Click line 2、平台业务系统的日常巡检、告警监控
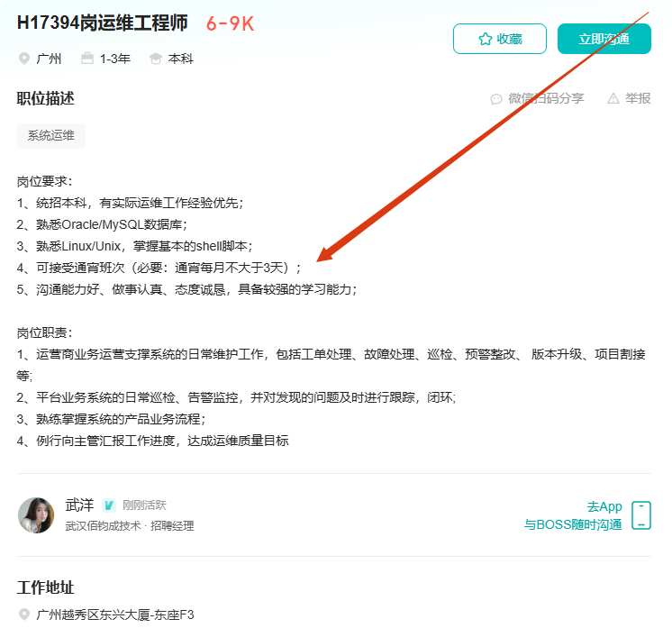Image resolution: width=672 pixels, height=628 pixels. pos(236,397)
